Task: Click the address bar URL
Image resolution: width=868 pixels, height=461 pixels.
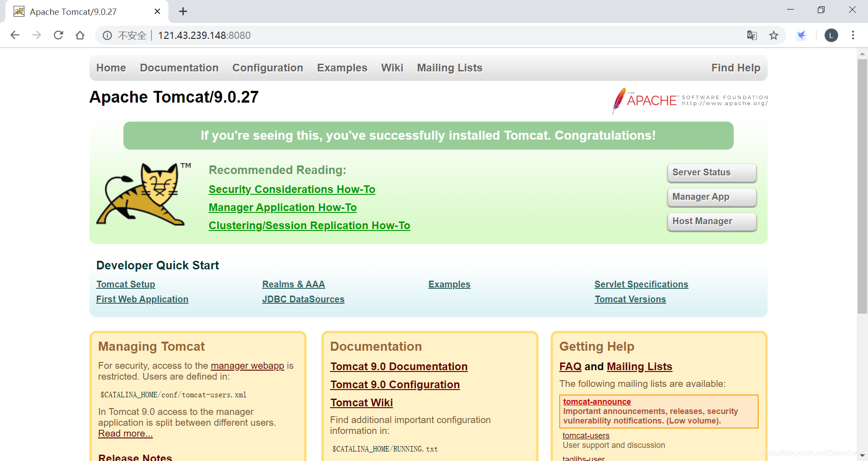Action: 204,35
